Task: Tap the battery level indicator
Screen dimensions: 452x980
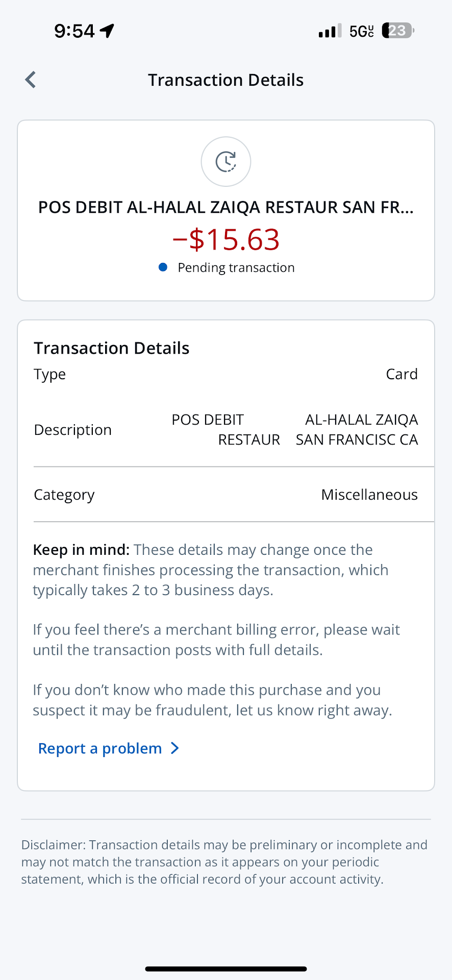Action: coord(398,31)
